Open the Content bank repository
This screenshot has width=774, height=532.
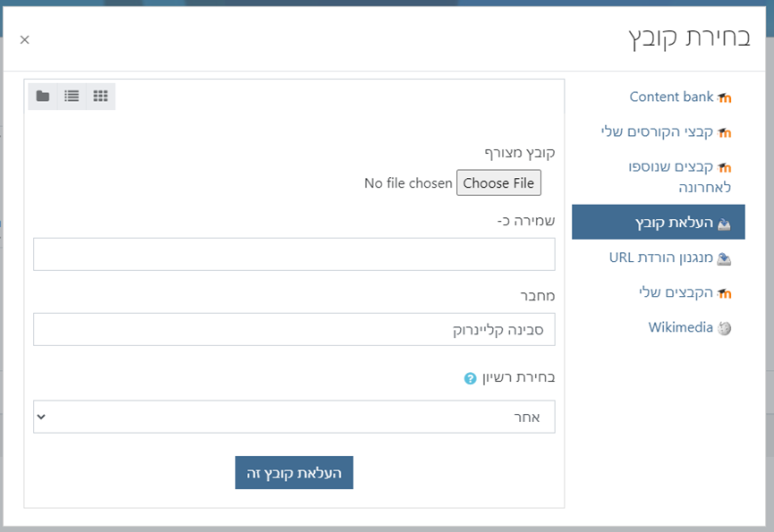click(x=671, y=97)
